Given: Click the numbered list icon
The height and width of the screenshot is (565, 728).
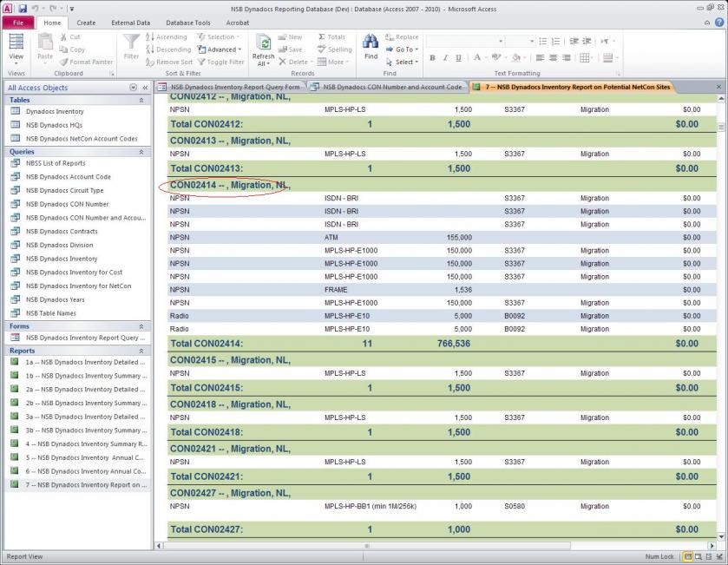Looking at the screenshot, I should 555,42.
